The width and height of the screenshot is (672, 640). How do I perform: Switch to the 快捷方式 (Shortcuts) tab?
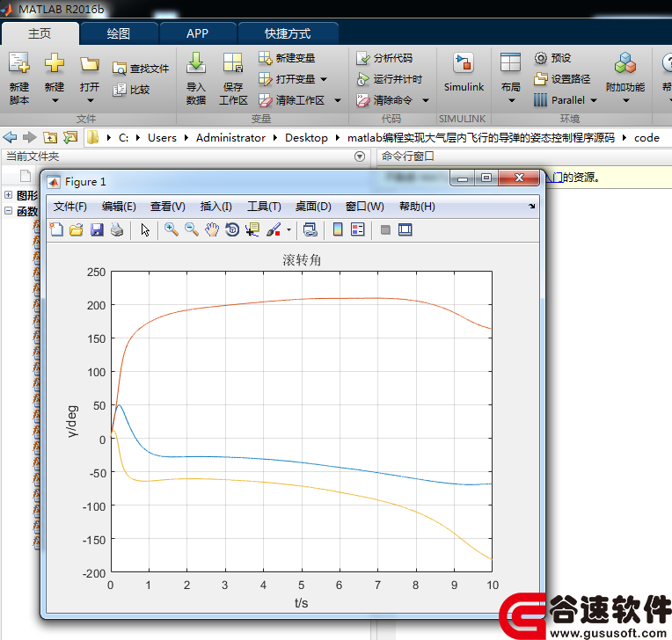pyautogui.click(x=288, y=33)
